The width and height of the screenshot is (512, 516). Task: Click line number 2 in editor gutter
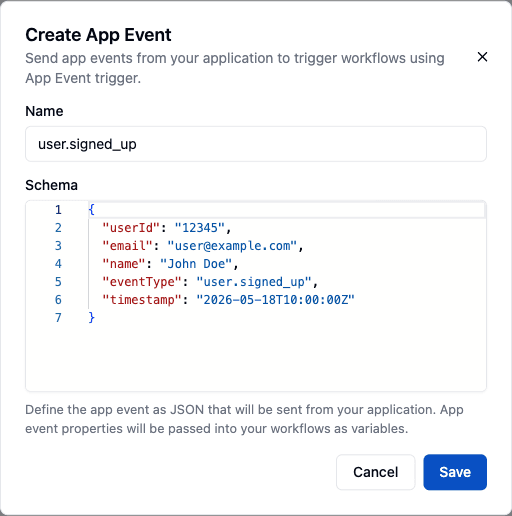click(58, 228)
